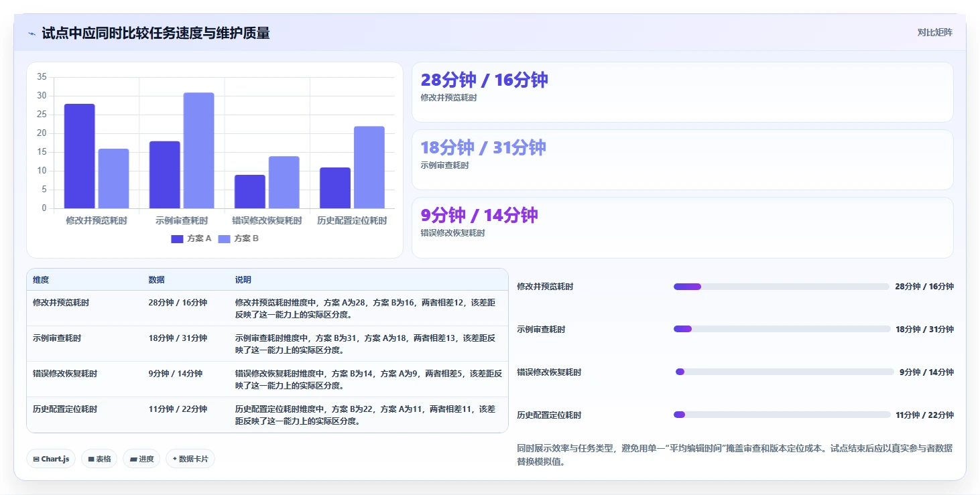This screenshot has height=495, width=980.
Task: Click the 对比矩阵 label in header
Action: pyautogui.click(x=934, y=32)
